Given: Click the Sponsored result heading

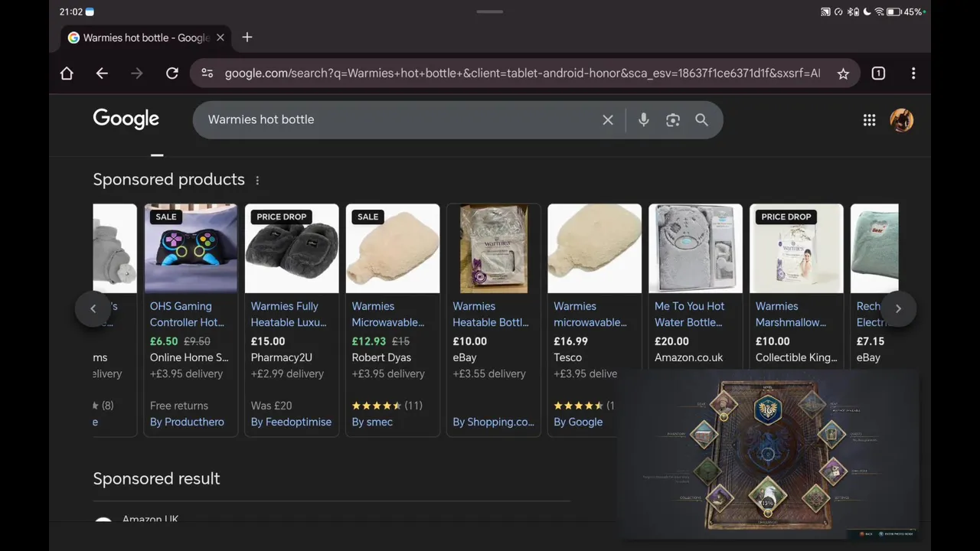Looking at the screenshot, I should pyautogui.click(x=156, y=479).
